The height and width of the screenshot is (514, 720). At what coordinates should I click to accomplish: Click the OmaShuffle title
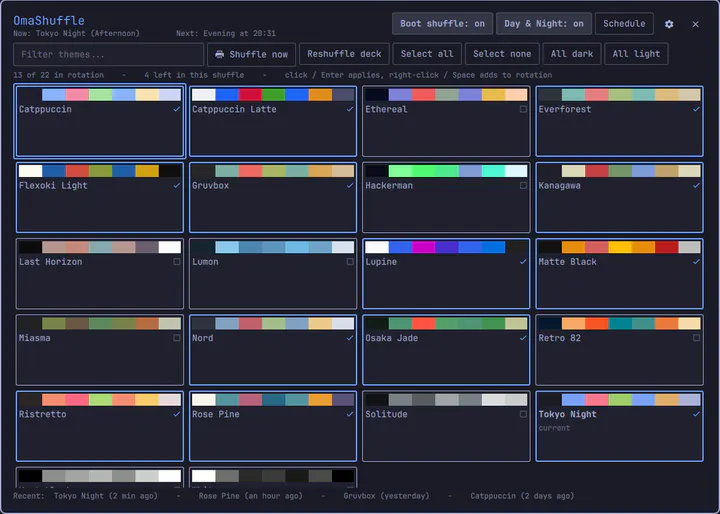pos(49,21)
